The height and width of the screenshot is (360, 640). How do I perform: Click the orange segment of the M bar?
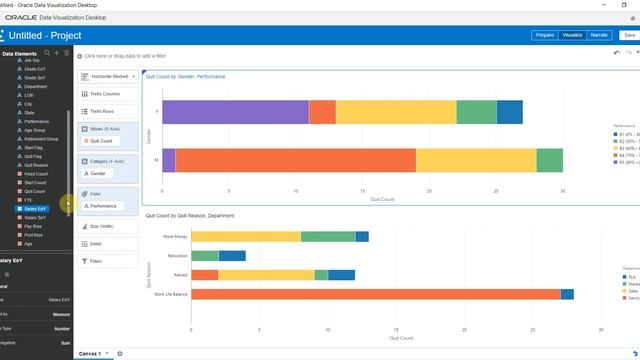tap(296, 160)
